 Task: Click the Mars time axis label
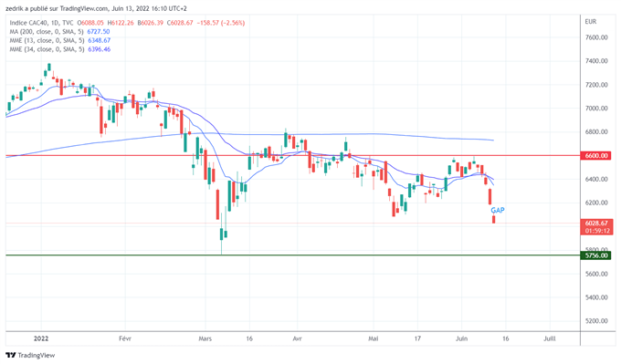tap(205, 338)
